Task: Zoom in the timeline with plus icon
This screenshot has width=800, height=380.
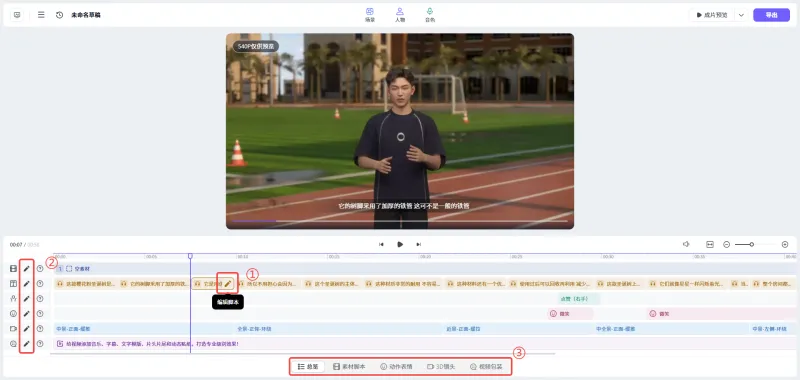Action: (785, 244)
